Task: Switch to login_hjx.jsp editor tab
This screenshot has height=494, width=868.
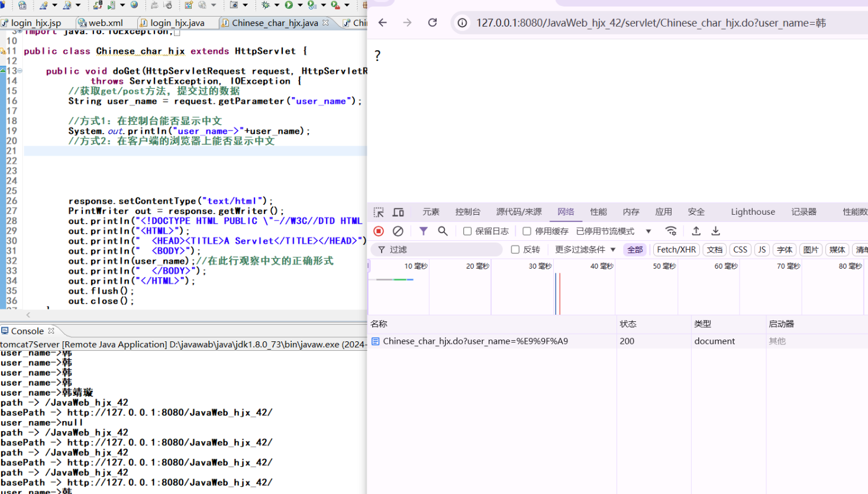Action: coord(31,22)
